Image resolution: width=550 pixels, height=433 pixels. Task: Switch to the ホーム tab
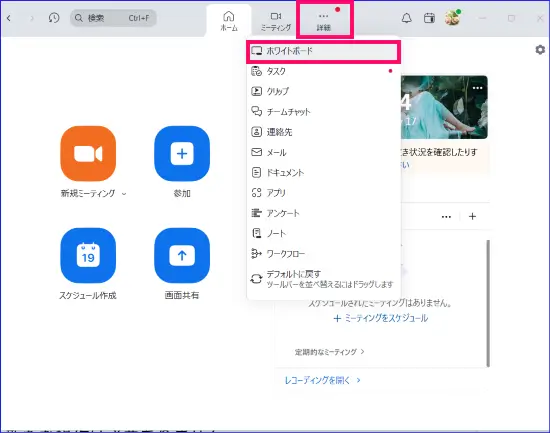click(x=229, y=21)
